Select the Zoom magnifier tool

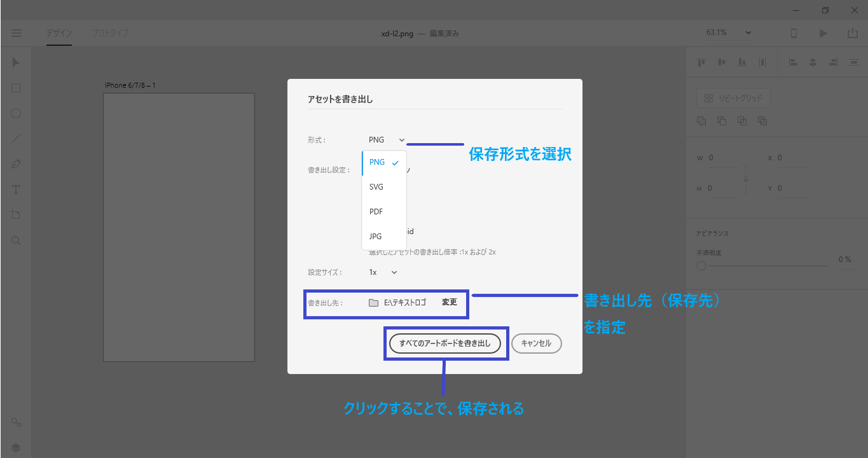(x=16, y=240)
